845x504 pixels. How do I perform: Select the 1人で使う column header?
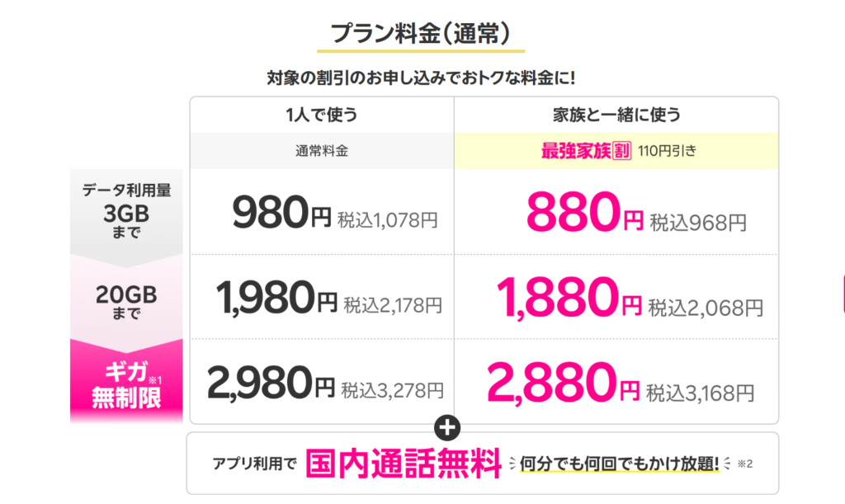click(321, 115)
